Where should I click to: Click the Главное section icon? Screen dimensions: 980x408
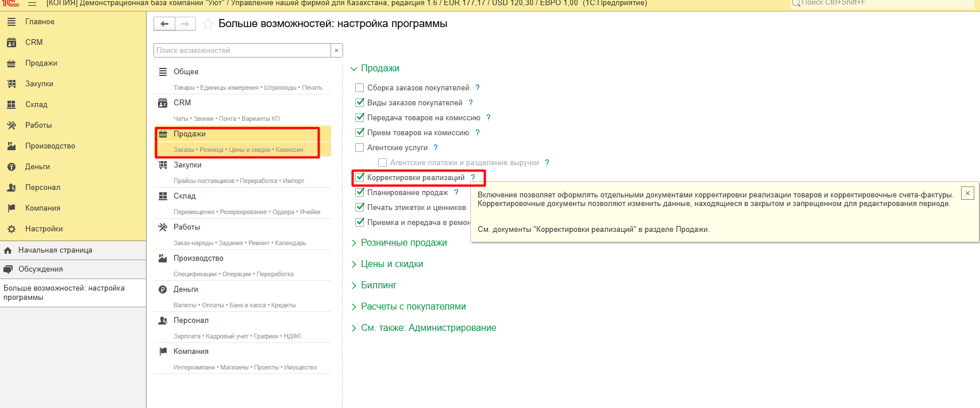(x=11, y=22)
